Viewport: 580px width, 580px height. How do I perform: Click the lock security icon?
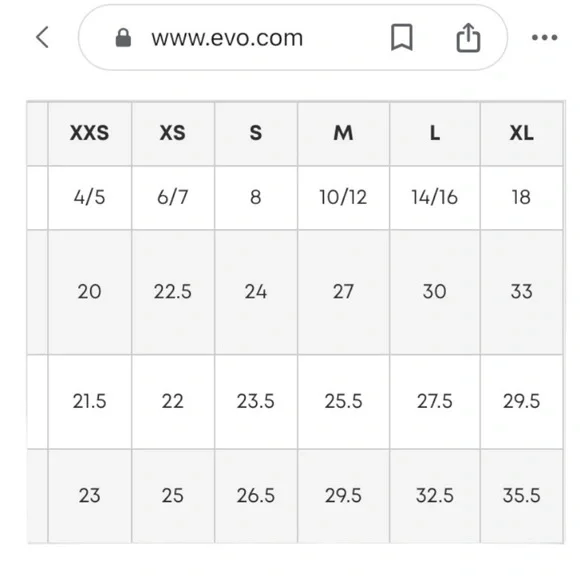(123, 38)
